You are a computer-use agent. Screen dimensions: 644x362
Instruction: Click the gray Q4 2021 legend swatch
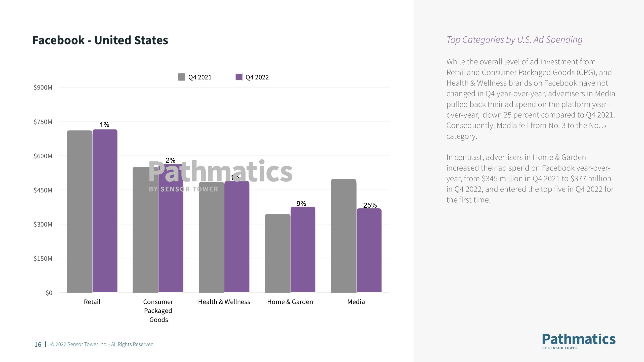coord(181,77)
